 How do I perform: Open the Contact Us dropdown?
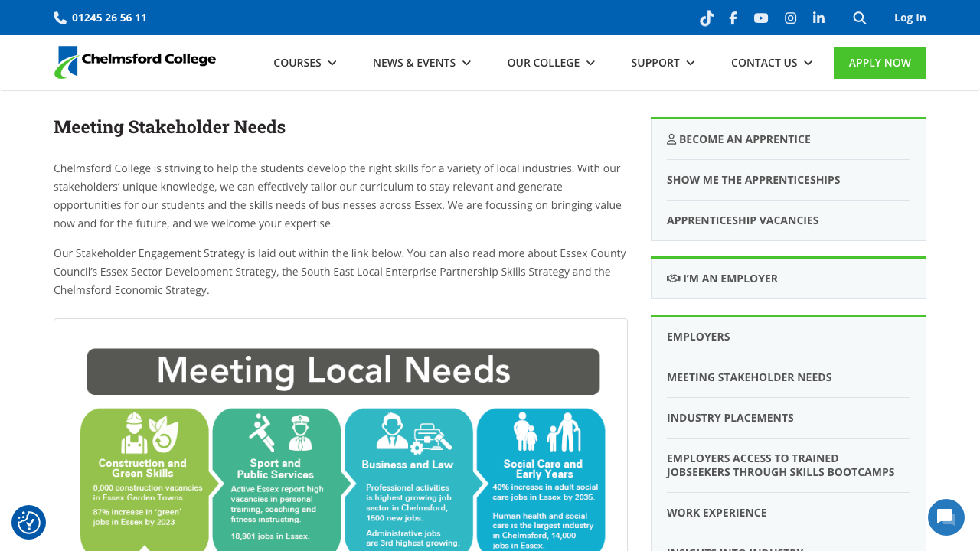tap(771, 63)
